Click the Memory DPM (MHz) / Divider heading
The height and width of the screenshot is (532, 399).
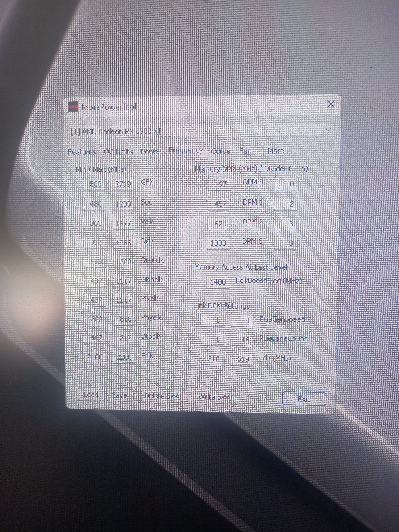[x=251, y=169]
